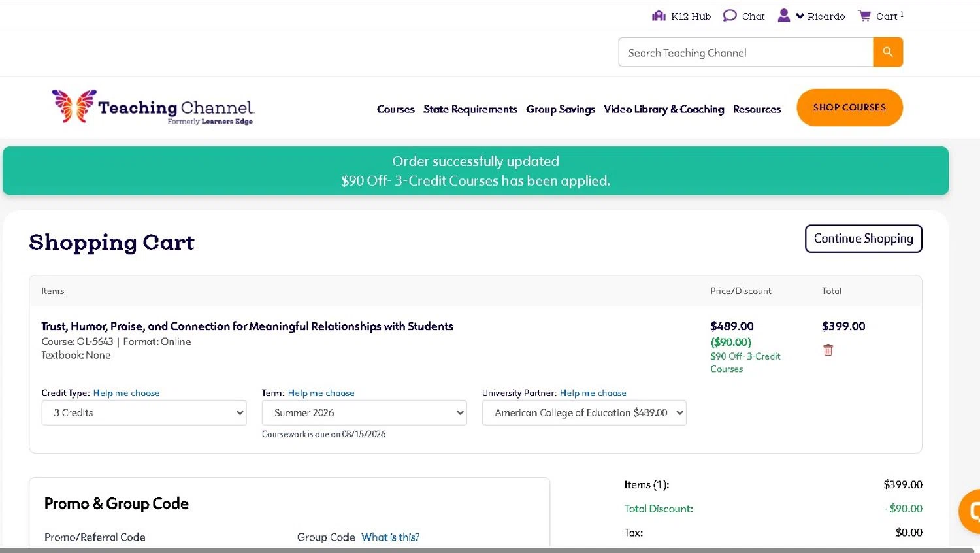Screen dimensions: 980x553
Task: Open the orange chat widget bubble
Action: 970,511
